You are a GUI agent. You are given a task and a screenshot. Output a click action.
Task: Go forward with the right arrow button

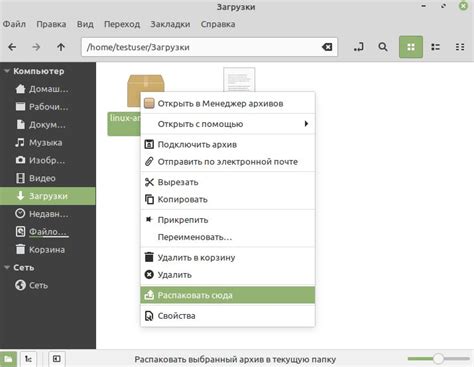(36, 47)
